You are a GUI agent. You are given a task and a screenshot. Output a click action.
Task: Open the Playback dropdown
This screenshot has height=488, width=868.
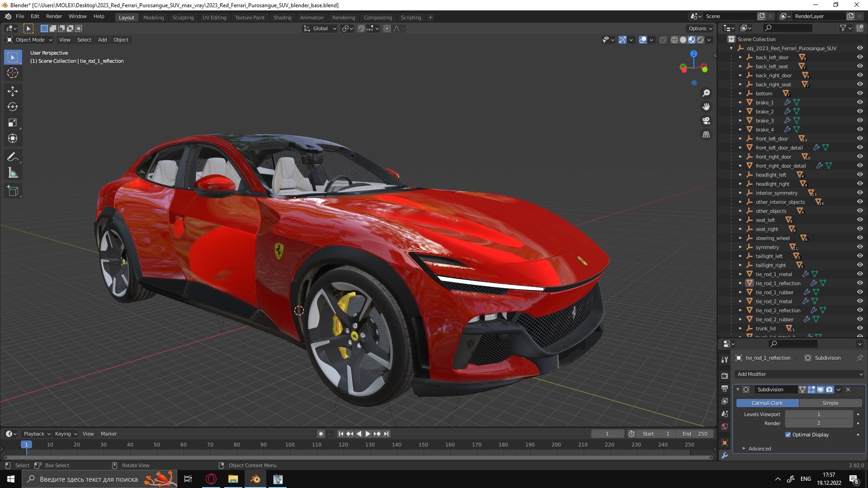pyautogui.click(x=37, y=434)
